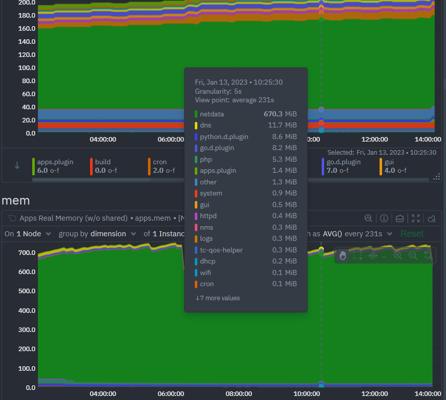Toggle the apps.plugin dimension in the legend

(53, 166)
